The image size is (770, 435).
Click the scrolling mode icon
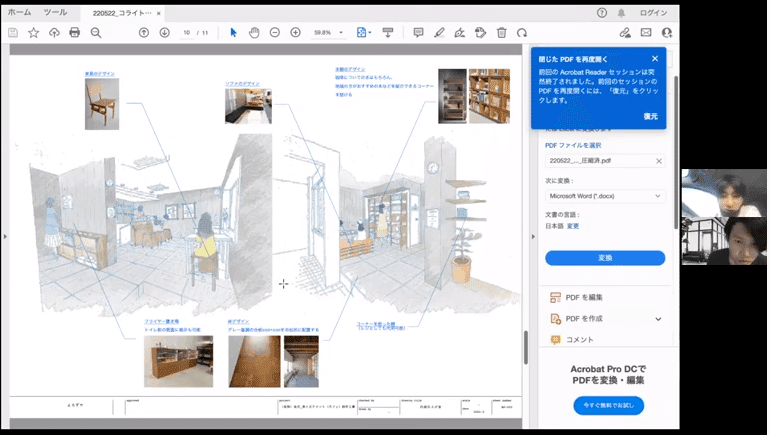coord(388,33)
